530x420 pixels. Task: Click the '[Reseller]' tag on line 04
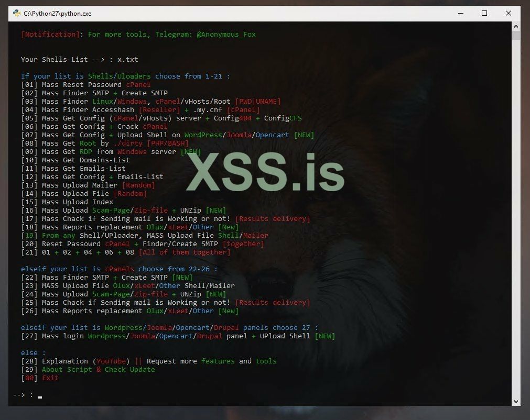pyautogui.click(x=159, y=110)
